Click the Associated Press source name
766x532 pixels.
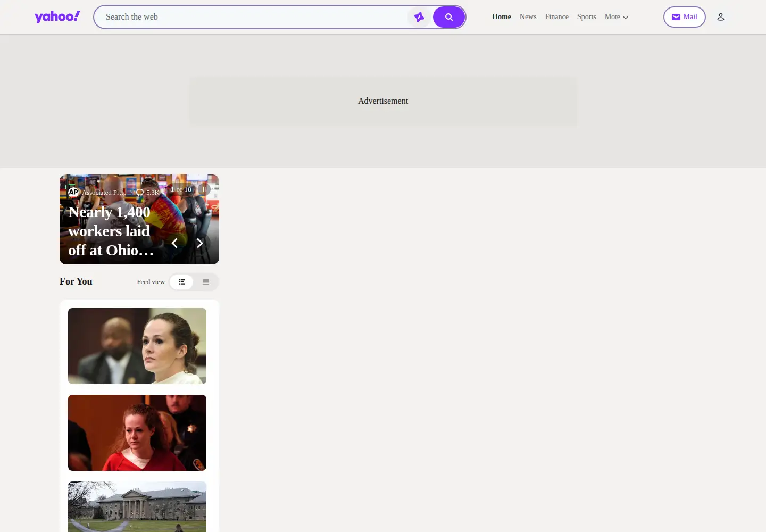point(104,193)
